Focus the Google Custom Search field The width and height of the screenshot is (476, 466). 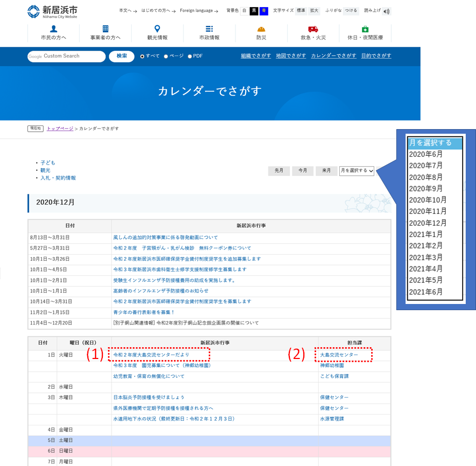66,56
